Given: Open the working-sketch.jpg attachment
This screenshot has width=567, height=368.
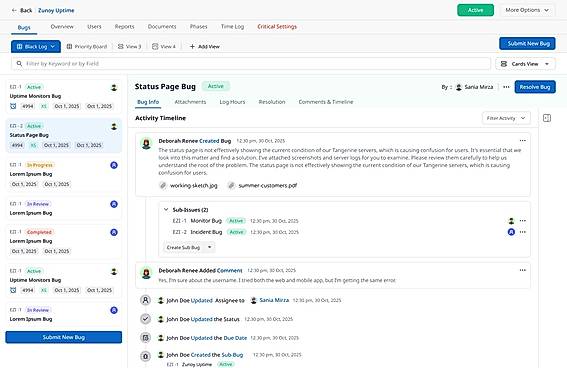Looking at the screenshot, I should pos(193,185).
